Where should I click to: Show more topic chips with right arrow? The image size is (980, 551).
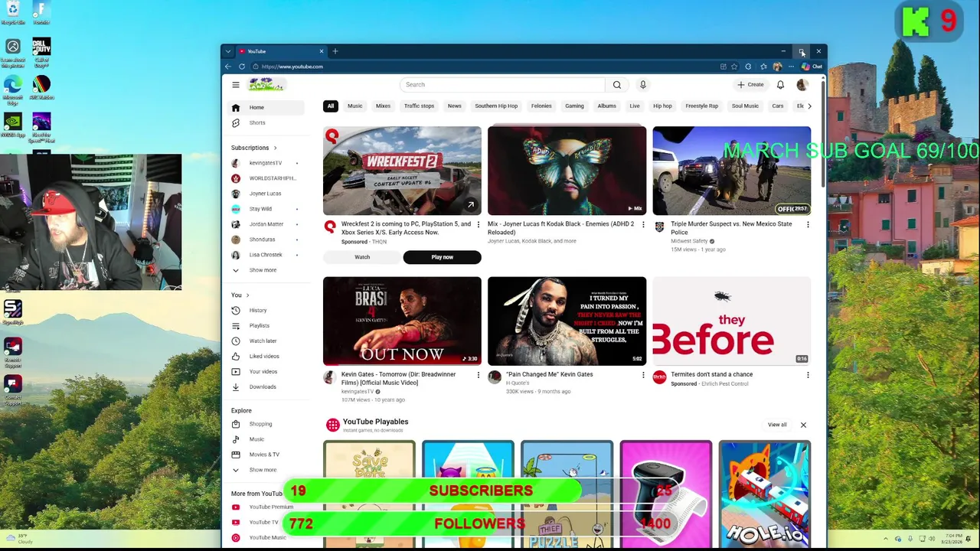[x=809, y=106]
